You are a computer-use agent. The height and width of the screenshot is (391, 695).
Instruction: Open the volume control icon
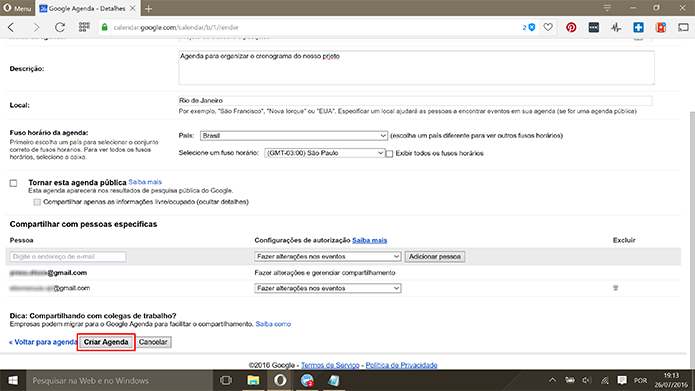coord(587,380)
